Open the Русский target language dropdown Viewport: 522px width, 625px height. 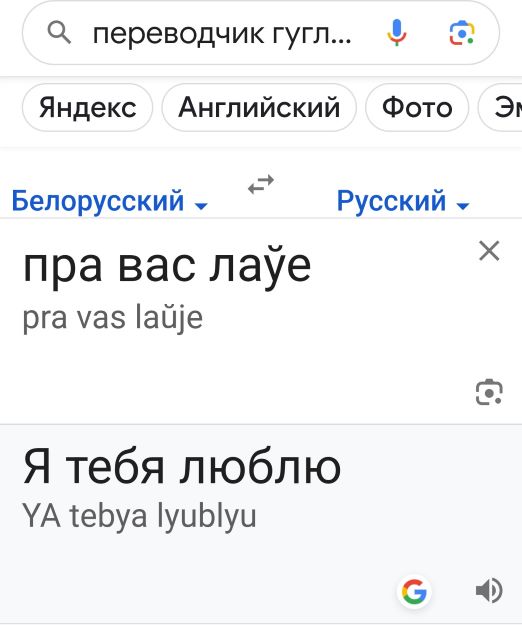403,200
